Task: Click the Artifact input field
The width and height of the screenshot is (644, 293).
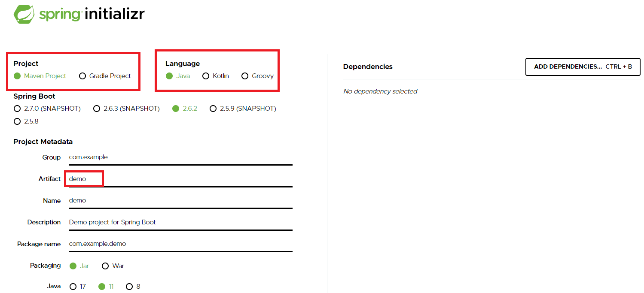Action: pos(180,179)
